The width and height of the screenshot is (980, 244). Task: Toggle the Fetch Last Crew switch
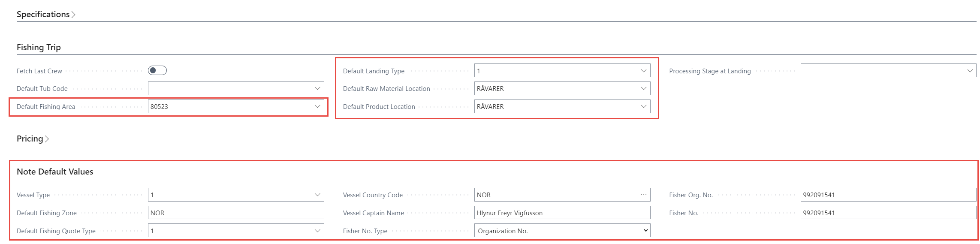click(157, 71)
